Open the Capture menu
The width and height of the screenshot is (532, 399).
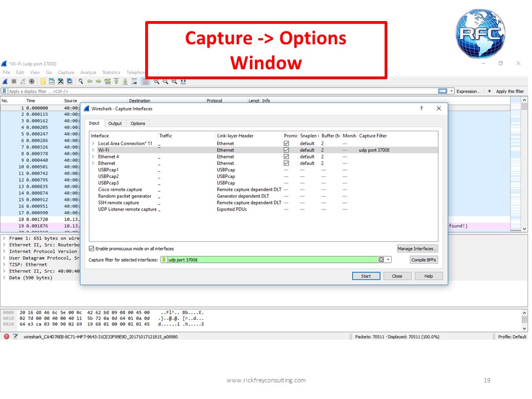pos(66,72)
